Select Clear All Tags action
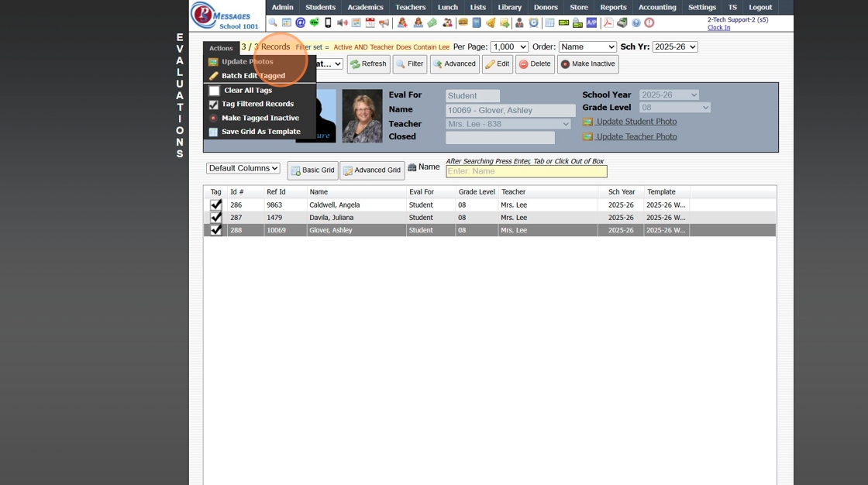868x485 pixels. click(247, 90)
